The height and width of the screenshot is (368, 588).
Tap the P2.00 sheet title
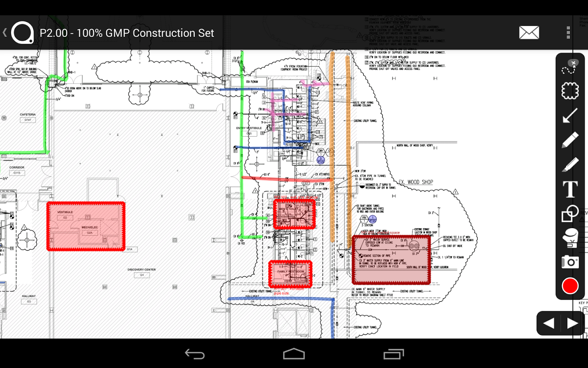(127, 33)
